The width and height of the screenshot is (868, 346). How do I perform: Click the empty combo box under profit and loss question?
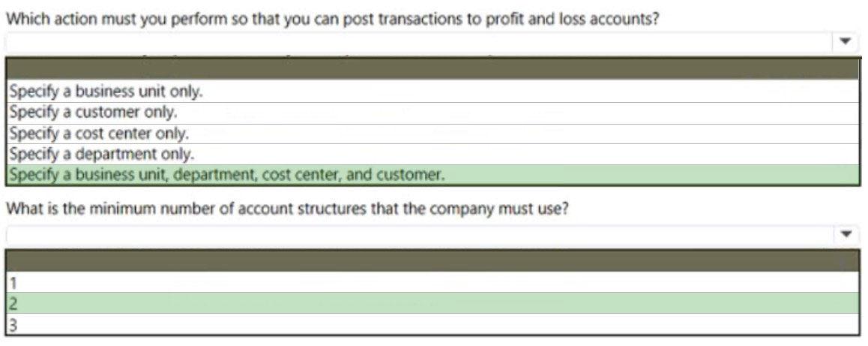pos(432,41)
